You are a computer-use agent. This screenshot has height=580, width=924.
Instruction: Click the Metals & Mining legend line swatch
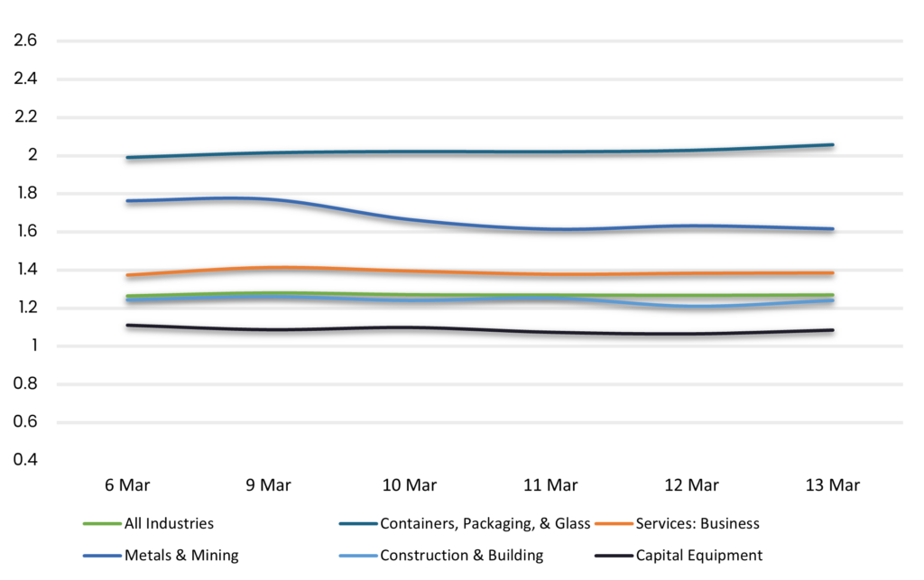click(x=101, y=556)
